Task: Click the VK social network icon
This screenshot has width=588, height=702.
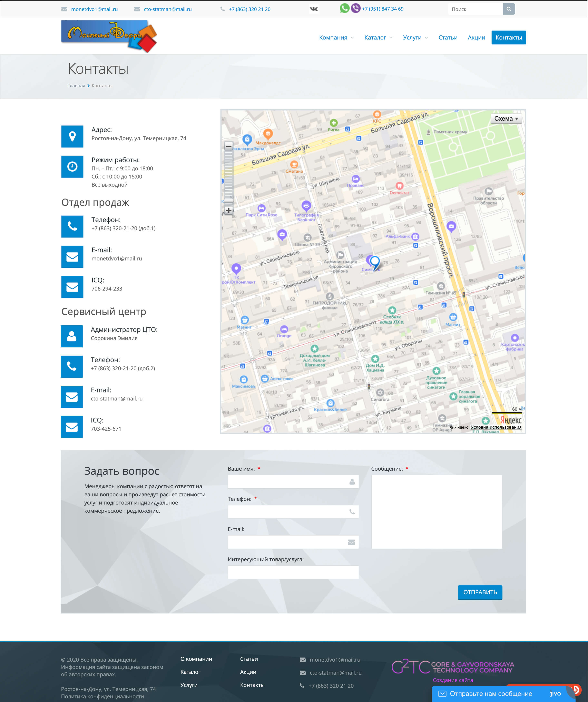Action: 314,9
